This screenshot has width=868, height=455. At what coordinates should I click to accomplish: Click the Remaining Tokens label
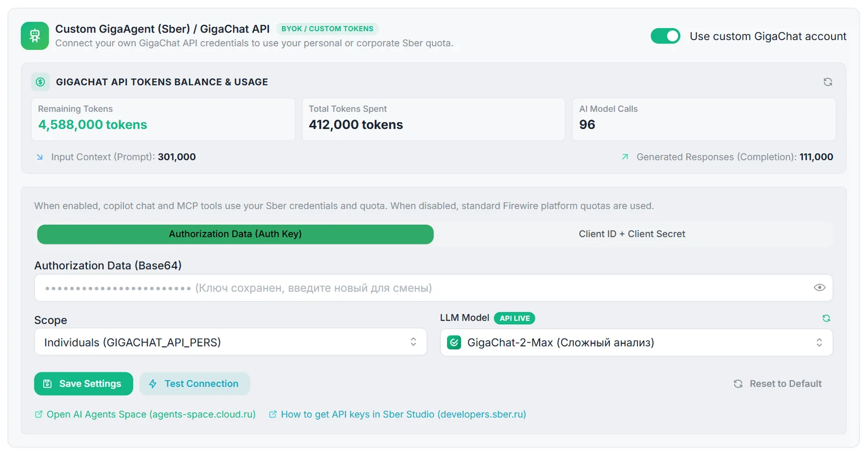point(75,109)
